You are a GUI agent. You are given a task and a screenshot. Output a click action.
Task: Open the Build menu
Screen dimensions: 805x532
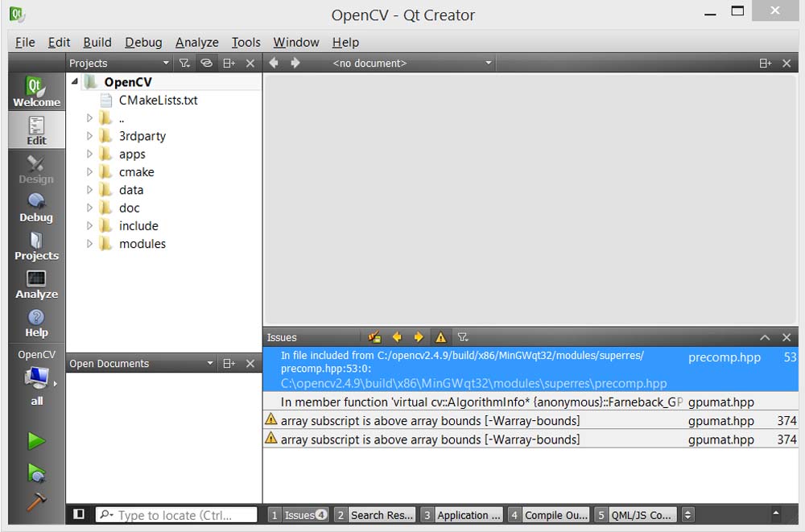tap(97, 43)
